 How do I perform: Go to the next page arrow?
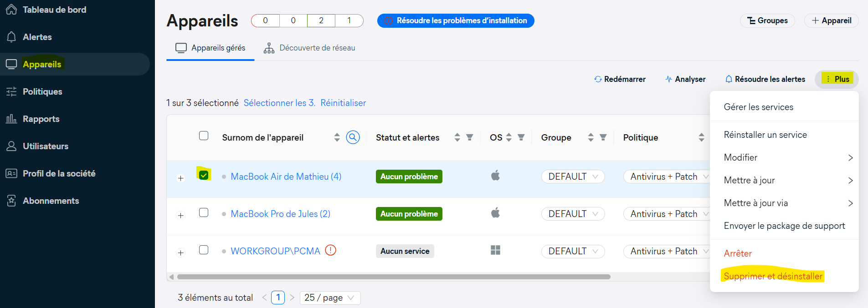coord(292,298)
